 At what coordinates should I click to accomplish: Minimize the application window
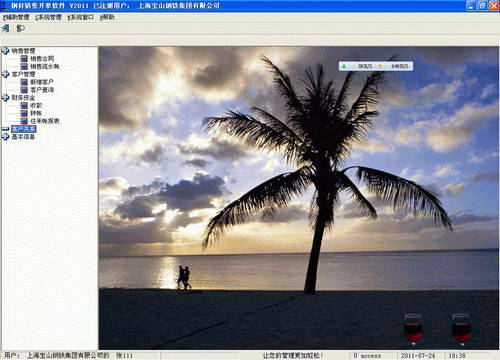pyautogui.click(x=471, y=6)
